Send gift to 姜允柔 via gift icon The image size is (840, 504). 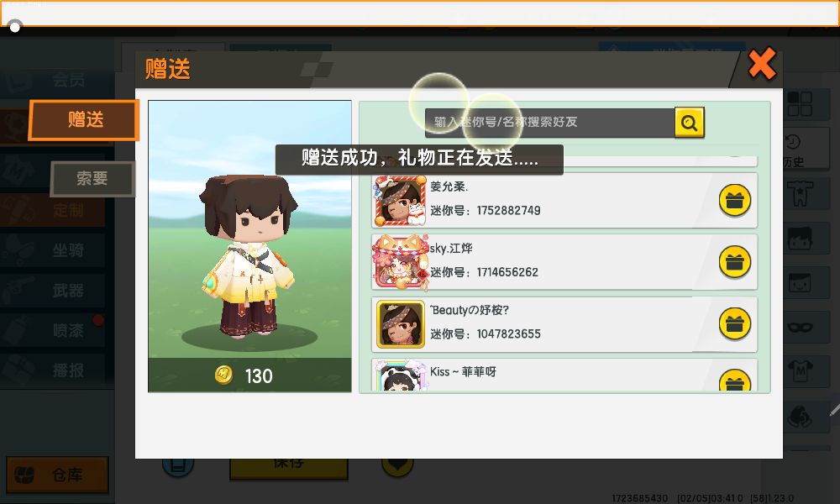[734, 200]
